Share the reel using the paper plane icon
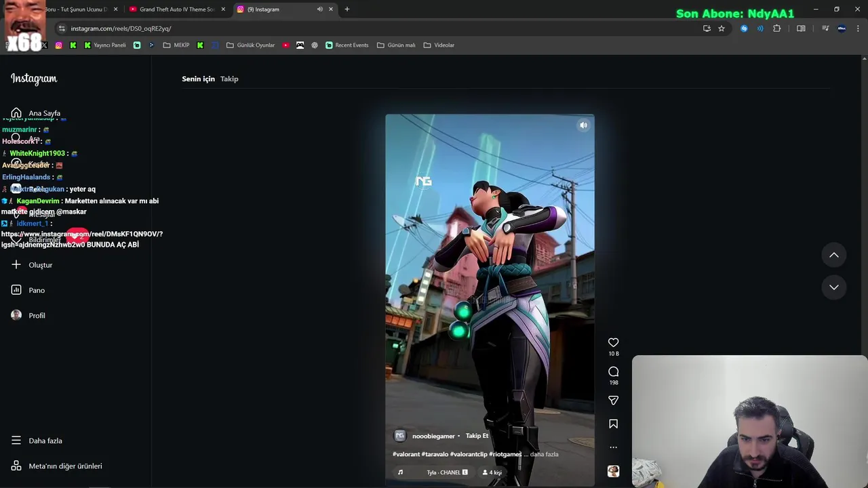The height and width of the screenshot is (488, 868). click(613, 401)
